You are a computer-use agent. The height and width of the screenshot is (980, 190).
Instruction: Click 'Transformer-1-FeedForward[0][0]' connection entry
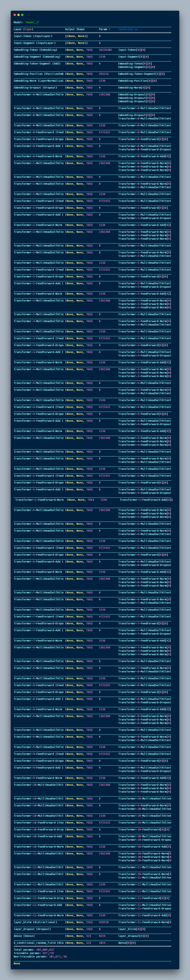143,208
